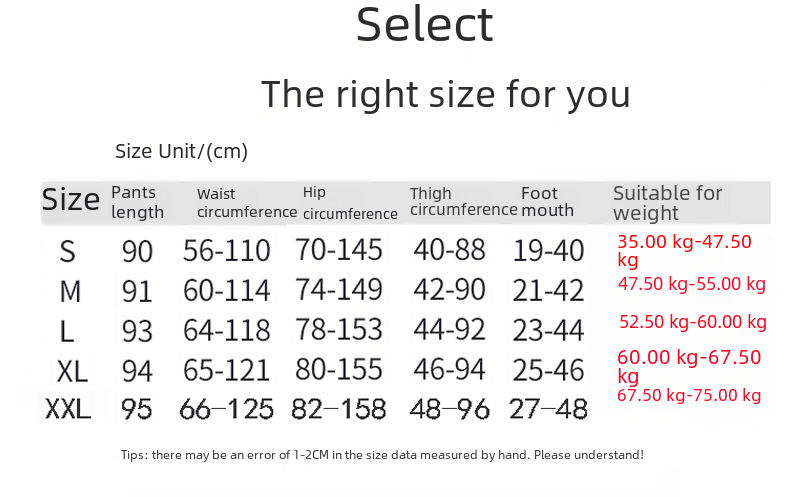Click the red "35.00 kg-47.50 kg" weight range
This screenshot has height=497, width=790.
[684, 250]
